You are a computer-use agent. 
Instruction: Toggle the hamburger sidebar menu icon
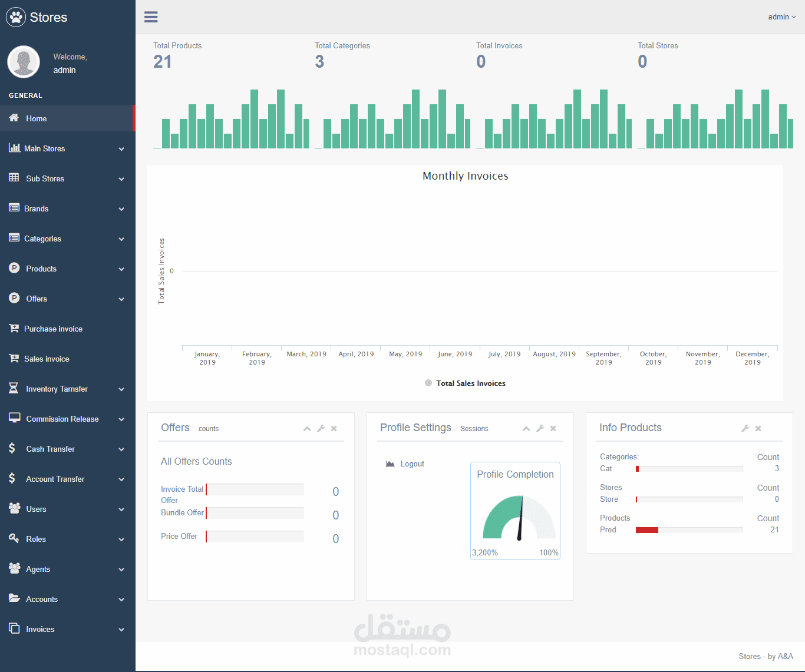click(151, 16)
